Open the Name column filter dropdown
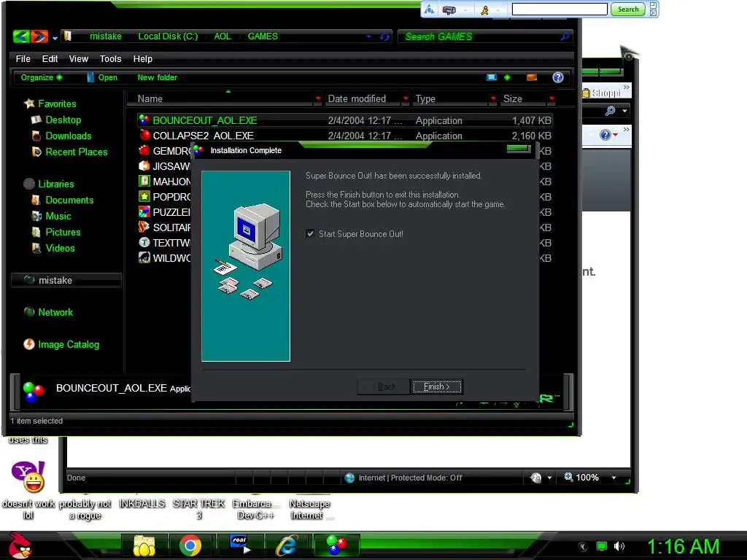This screenshot has height=560, width=747. click(x=318, y=98)
